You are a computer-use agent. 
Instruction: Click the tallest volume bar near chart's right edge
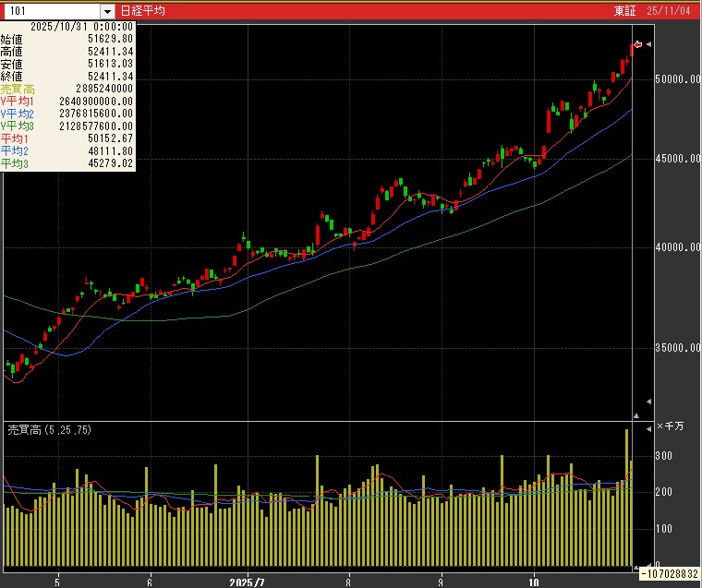point(626,497)
